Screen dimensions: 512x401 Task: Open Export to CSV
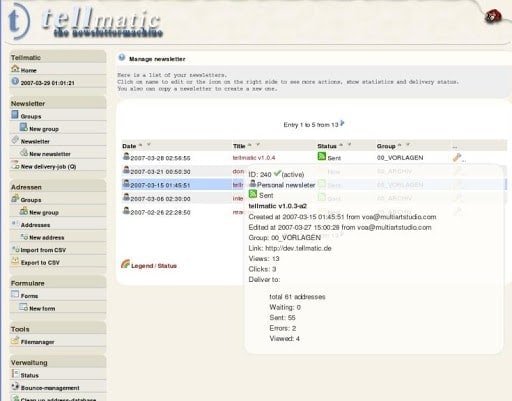click(40, 263)
